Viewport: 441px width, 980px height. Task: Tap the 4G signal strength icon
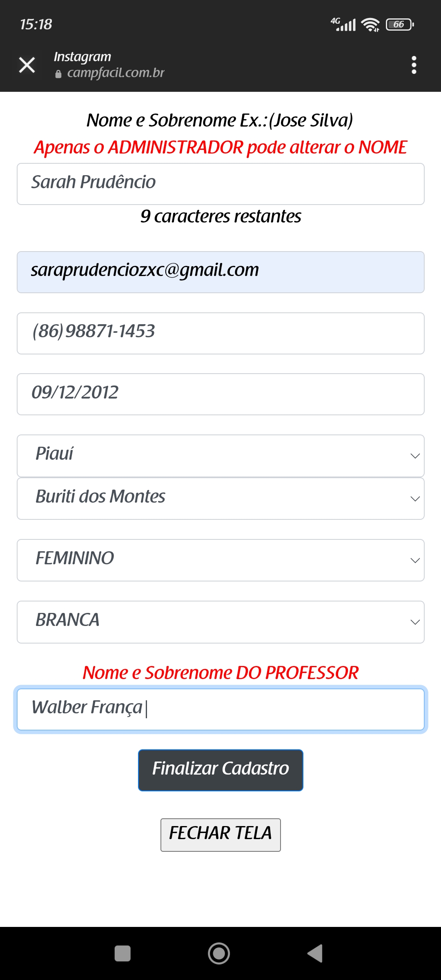343,24
